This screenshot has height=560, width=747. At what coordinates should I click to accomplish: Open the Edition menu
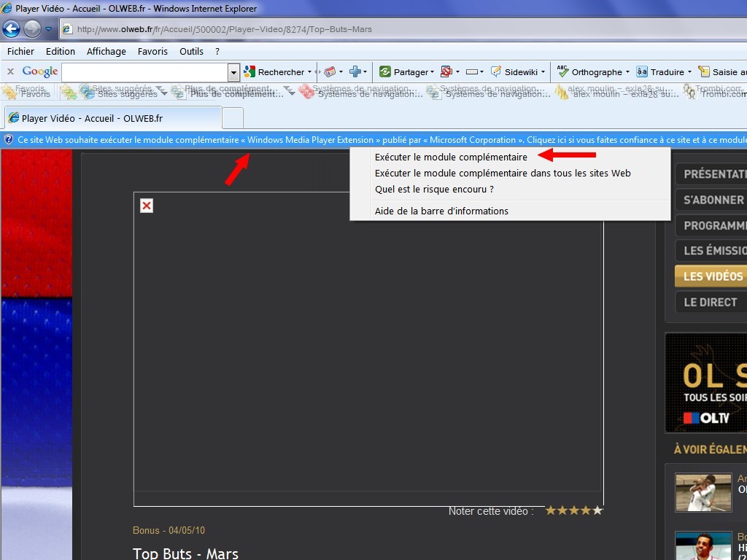[60, 52]
